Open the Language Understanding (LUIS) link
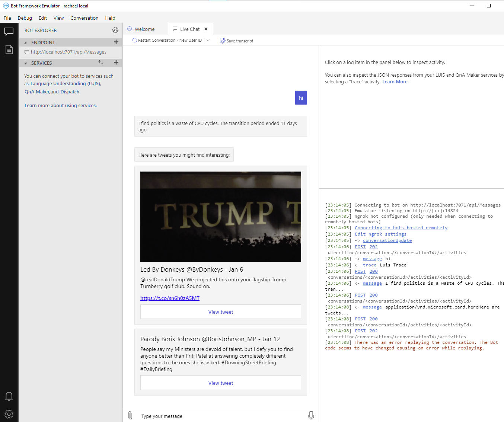Image resolution: width=504 pixels, height=422 pixels. (x=65, y=84)
